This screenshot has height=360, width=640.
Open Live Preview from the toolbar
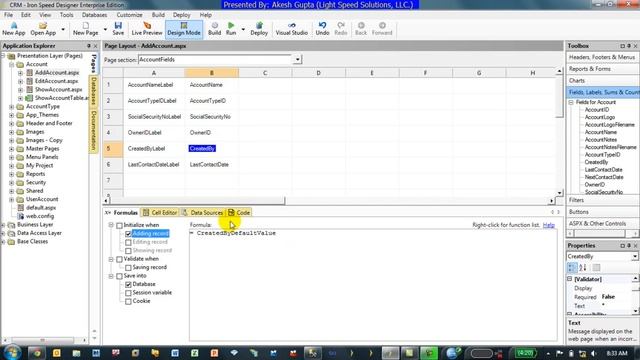147,29
